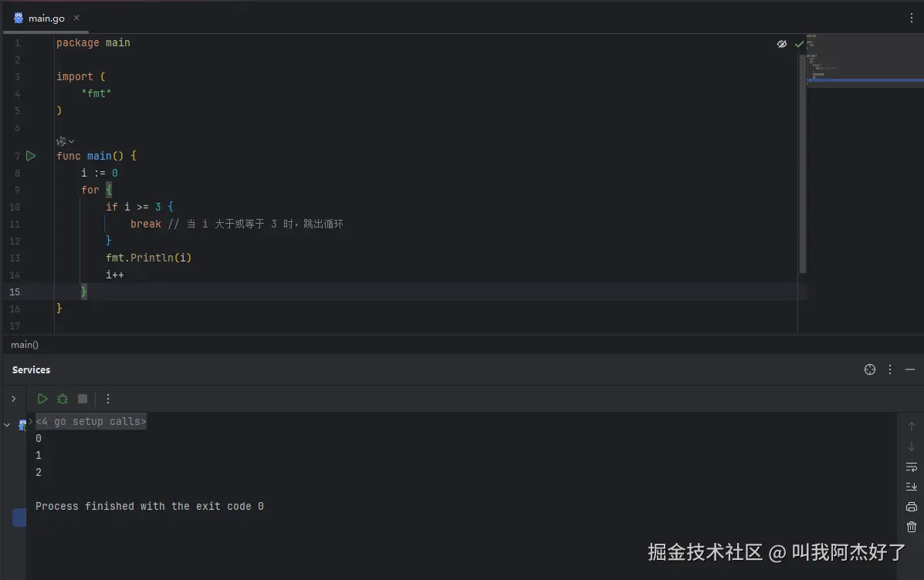924x580 pixels.
Task: Print the console output
Action: pos(912,507)
